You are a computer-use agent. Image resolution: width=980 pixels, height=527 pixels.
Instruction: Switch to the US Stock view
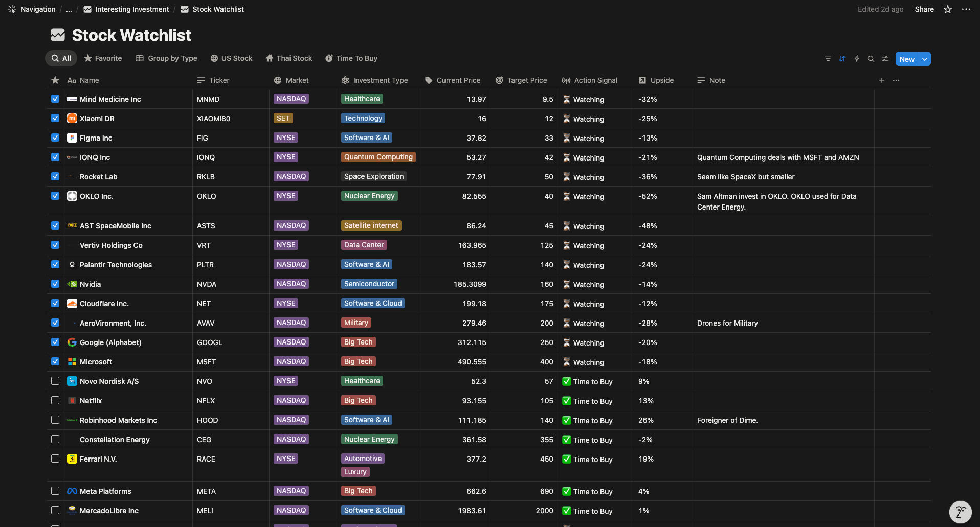(231, 58)
